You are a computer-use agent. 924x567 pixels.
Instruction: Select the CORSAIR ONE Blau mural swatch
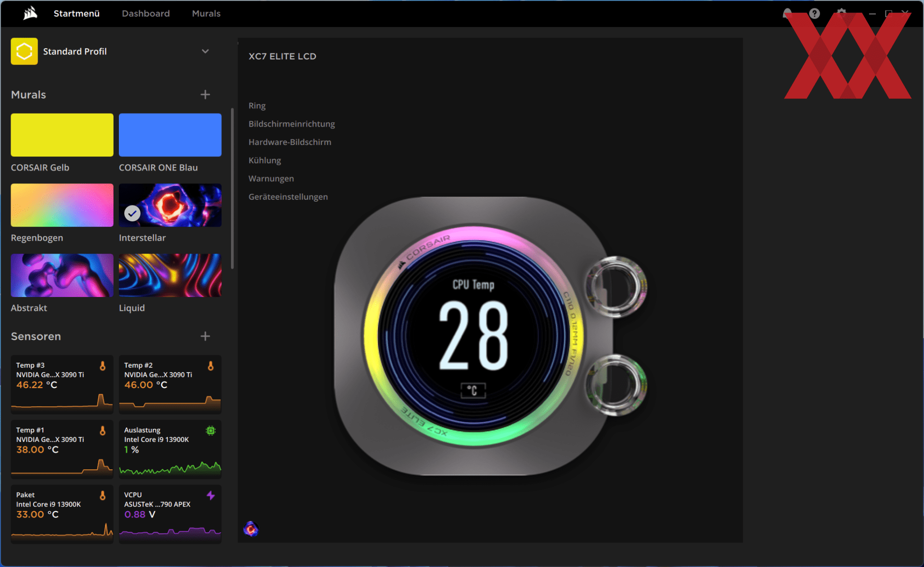click(170, 135)
